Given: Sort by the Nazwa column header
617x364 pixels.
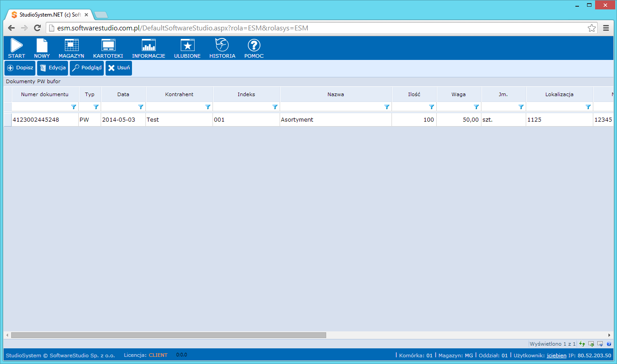Looking at the screenshot, I should (336, 94).
